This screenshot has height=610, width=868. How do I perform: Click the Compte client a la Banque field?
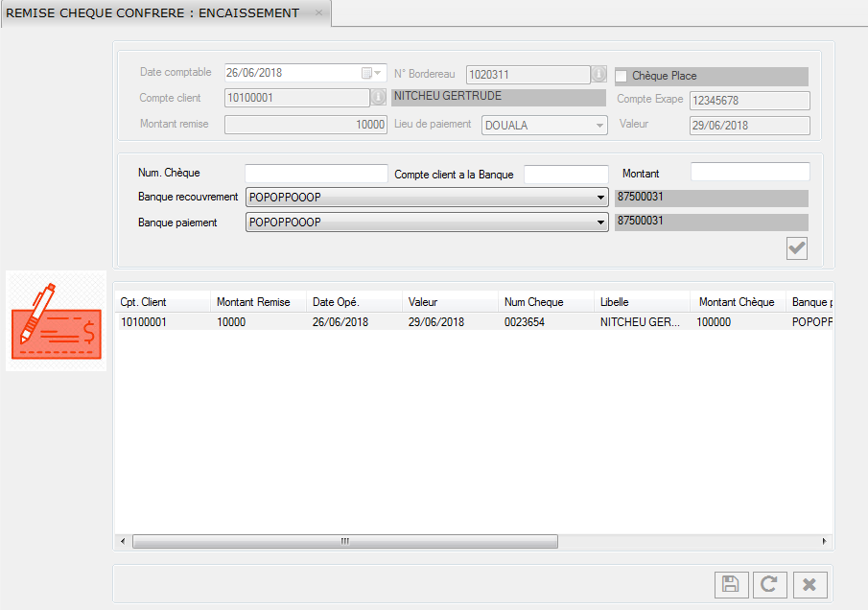[566, 174]
